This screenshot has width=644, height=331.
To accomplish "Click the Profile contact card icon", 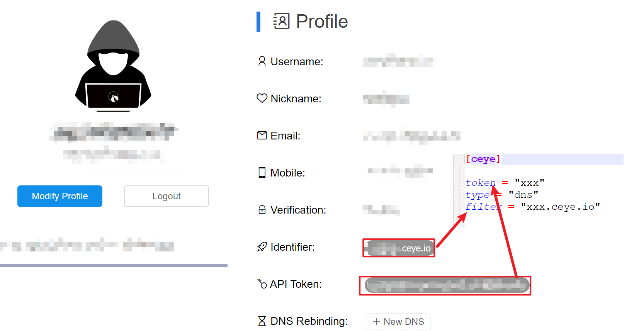I will tap(281, 21).
